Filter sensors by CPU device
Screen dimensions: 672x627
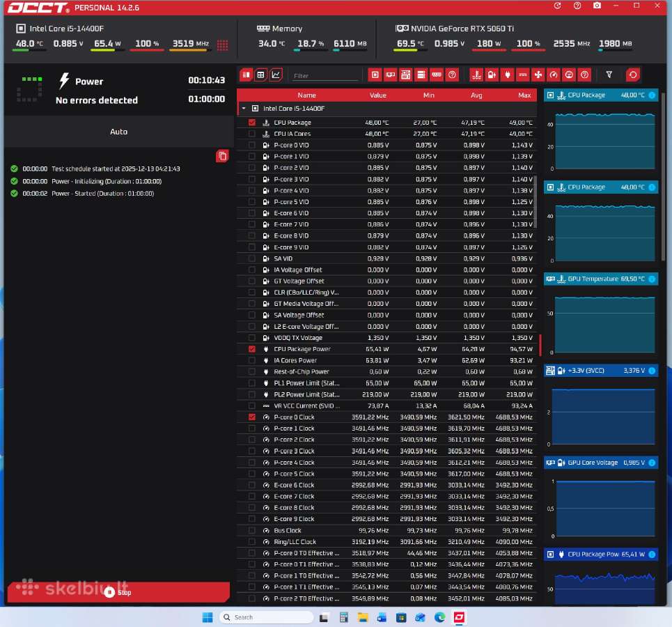point(375,75)
